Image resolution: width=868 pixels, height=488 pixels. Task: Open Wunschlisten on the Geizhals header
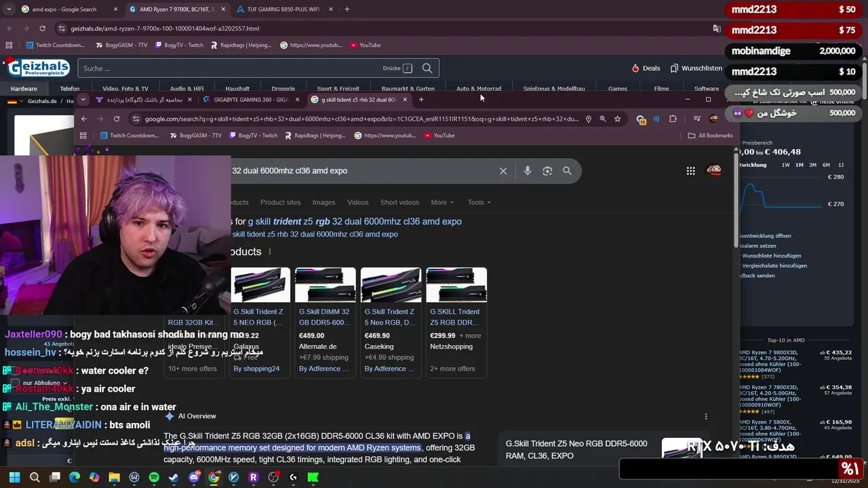(696, 68)
